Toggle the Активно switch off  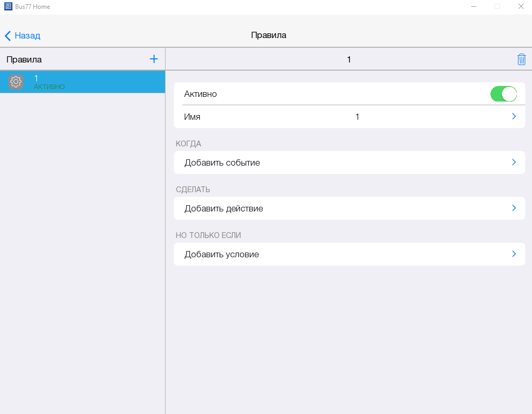click(x=503, y=94)
